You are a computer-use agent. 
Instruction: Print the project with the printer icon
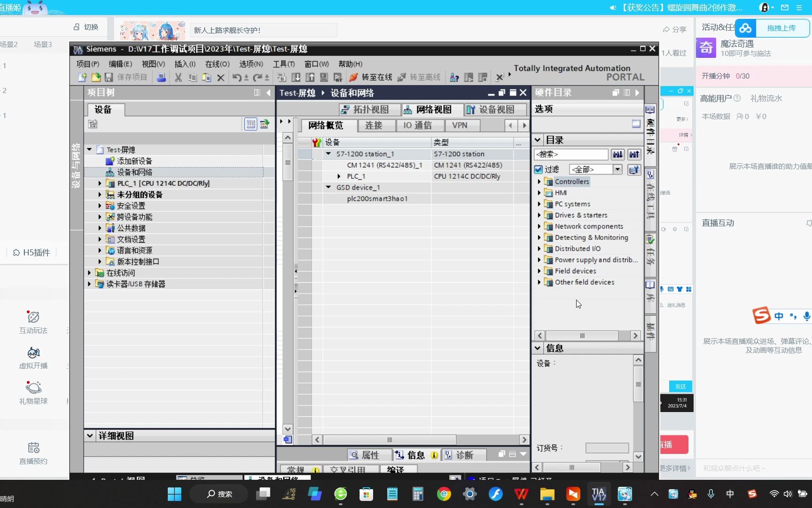tap(161, 77)
